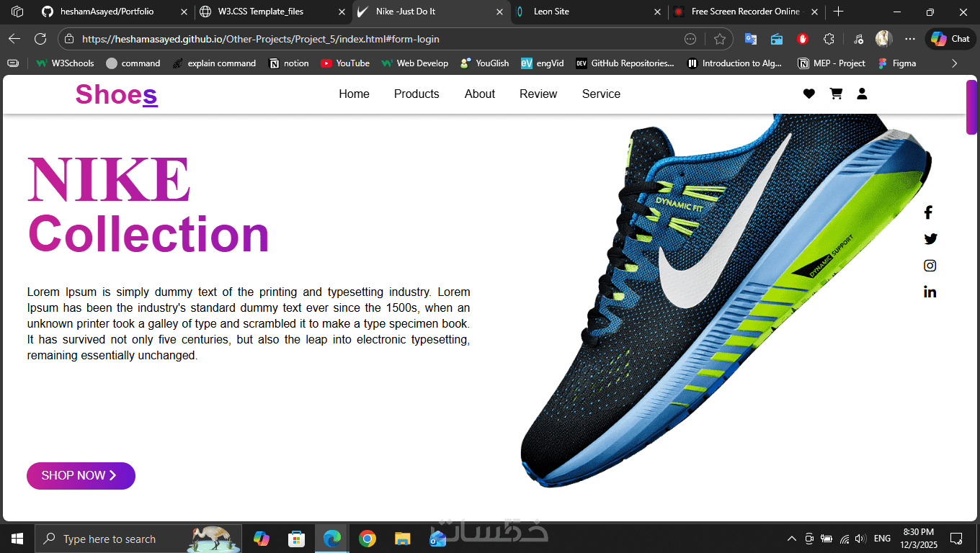Viewport: 980px width, 553px height.
Task: Open the Introduction to Alg... bookmark
Action: [735, 63]
